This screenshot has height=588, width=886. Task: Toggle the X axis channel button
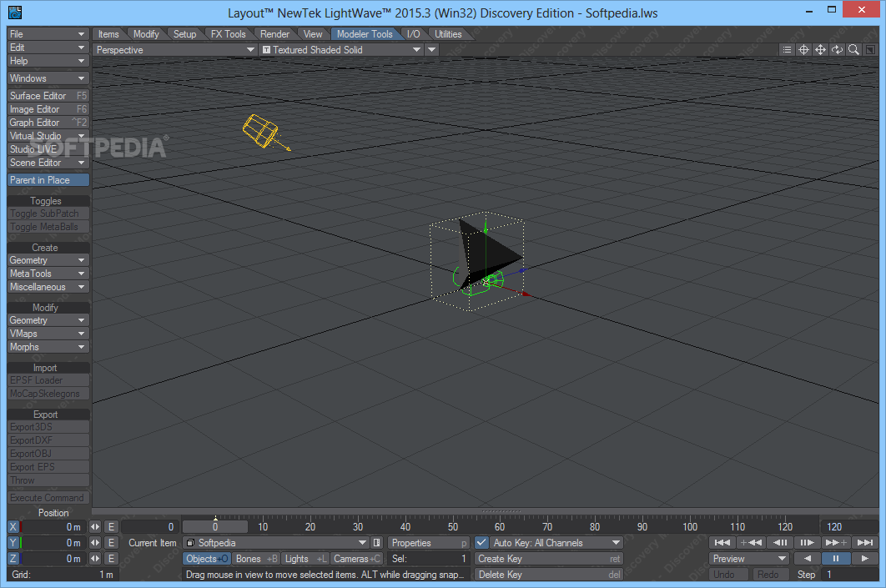pyautogui.click(x=13, y=526)
